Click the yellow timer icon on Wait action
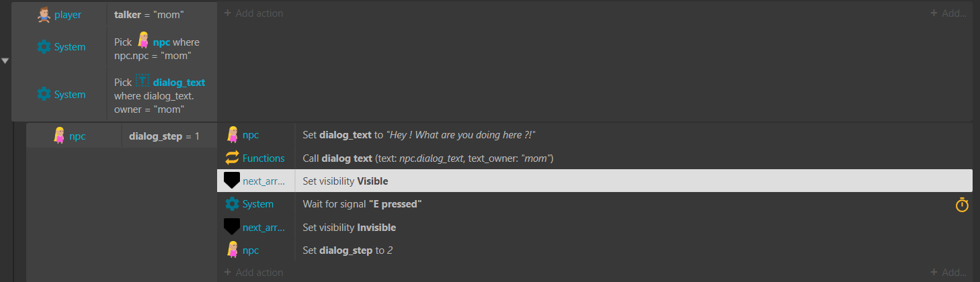This screenshot has width=980, height=282. (x=962, y=204)
